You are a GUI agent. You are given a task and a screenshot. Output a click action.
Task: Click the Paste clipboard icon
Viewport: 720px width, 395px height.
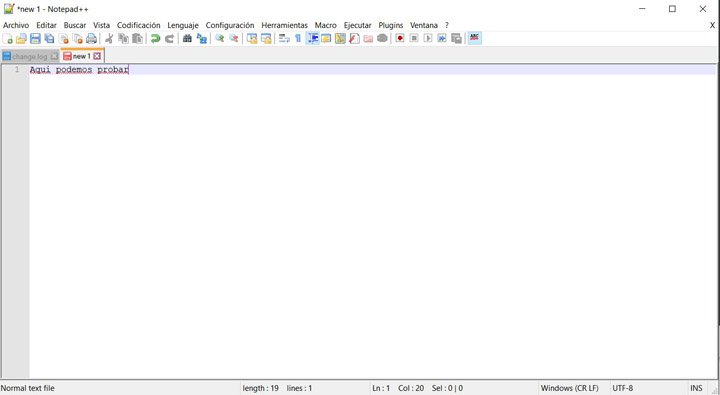tap(137, 39)
